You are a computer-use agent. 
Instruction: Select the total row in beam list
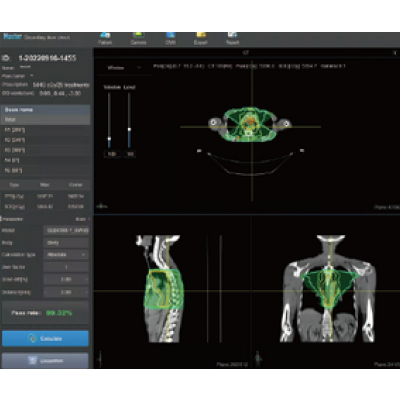[x=46, y=119]
